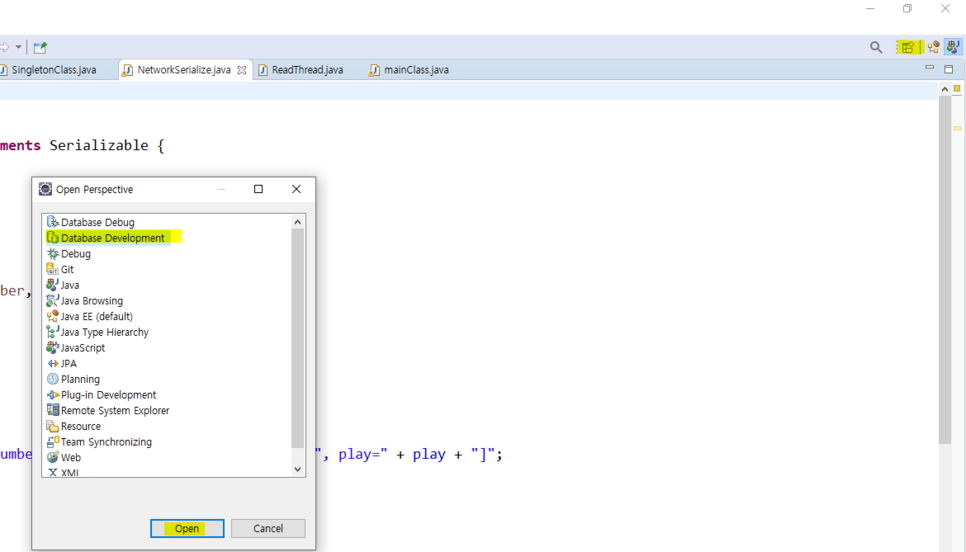Switch to the SingletonClass.java tab
Viewport: 966px width, 552px height.
tap(54, 70)
